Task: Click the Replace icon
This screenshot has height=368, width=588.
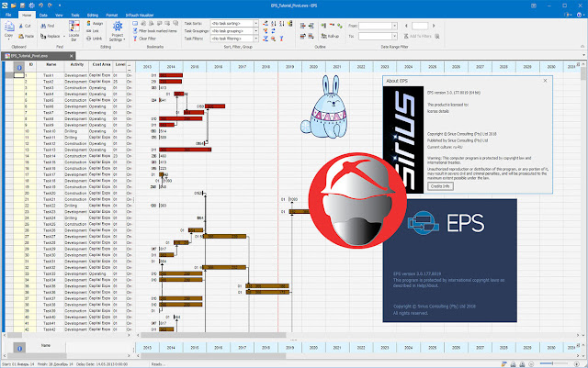Action: tap(43, 37)
